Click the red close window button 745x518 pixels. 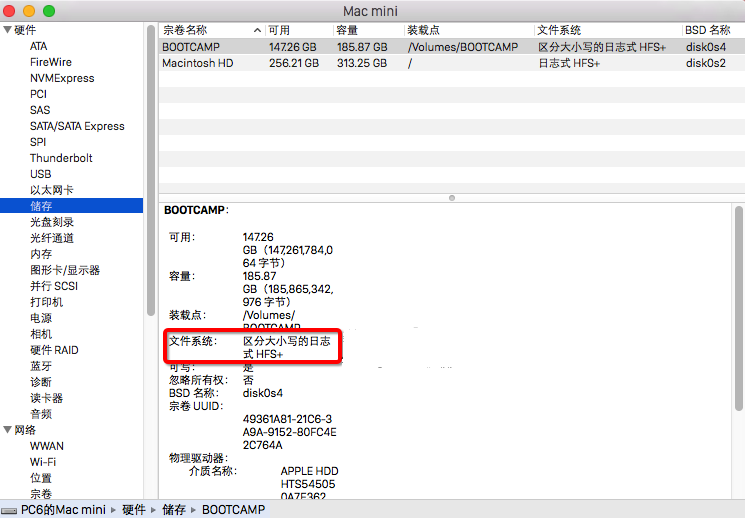pos(12,10)
